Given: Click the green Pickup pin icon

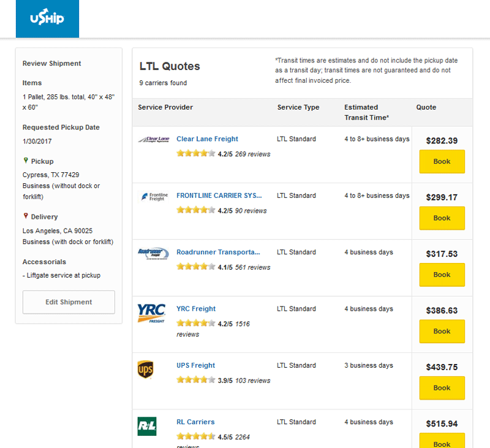Looking at the screenshot, I should 26,161.
